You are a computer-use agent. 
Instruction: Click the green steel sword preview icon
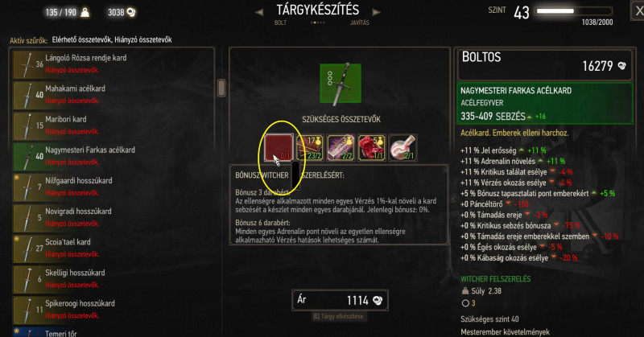point(341,84)
